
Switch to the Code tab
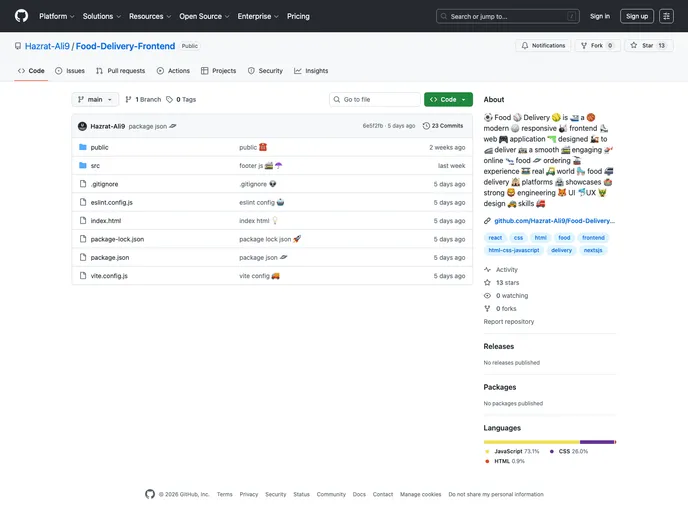pos(31,71)
